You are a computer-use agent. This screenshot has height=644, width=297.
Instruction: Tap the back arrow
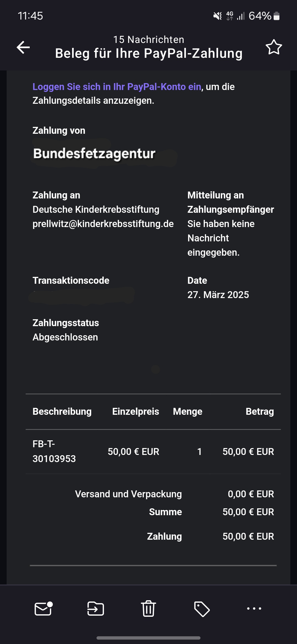coord(23,47)
